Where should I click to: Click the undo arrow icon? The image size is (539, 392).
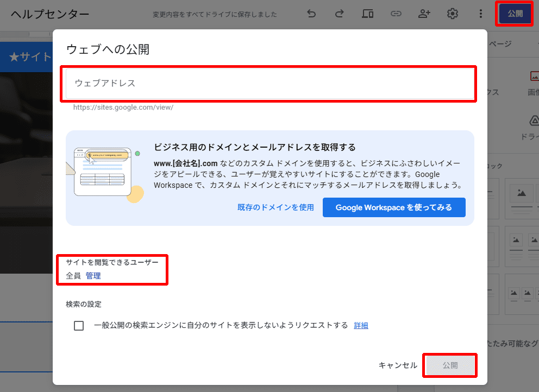coord(311,14)
